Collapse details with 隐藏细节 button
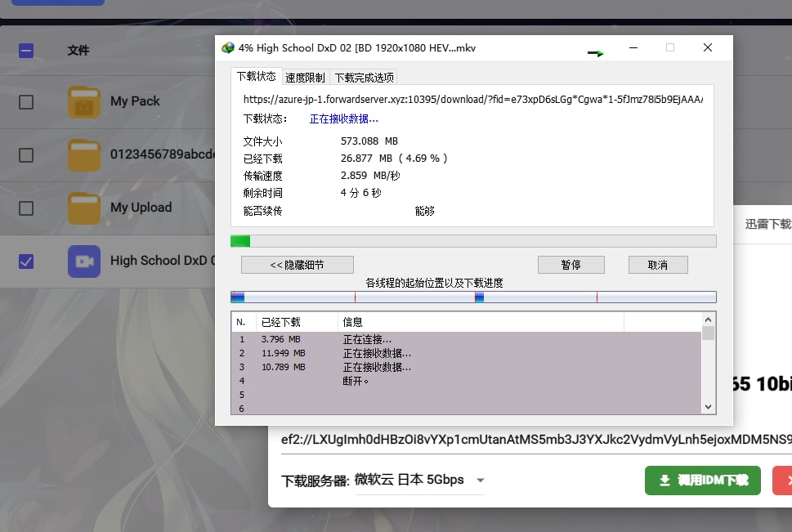Viewport: 792px width, 532px height. coord(298,265)
